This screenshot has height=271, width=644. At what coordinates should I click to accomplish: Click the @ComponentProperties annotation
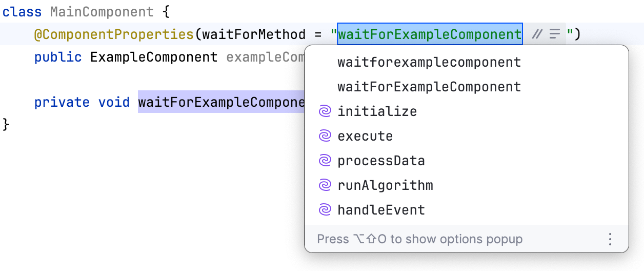[x=114, y=34]
